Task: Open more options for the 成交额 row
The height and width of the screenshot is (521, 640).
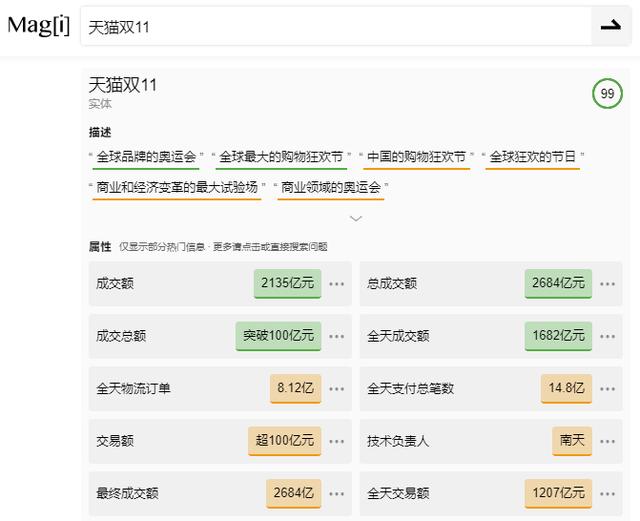Action: click(x=337, y=284)
